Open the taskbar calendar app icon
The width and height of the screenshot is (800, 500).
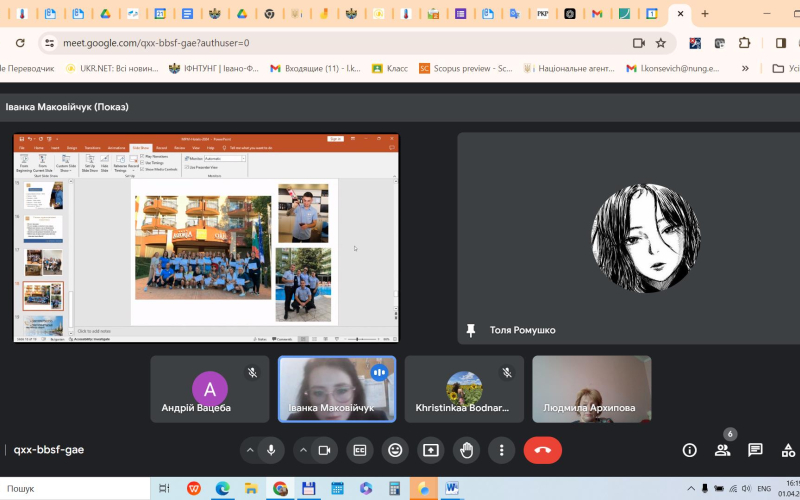click(337, 488)
